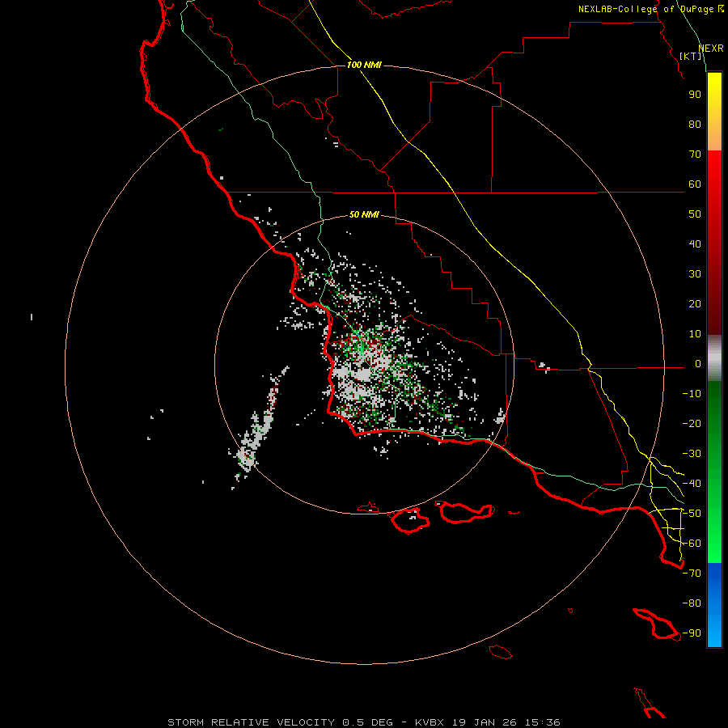Click the STORM RELATIVE VELOCITY caption words
The width and height of the screenshot is (728, 728).
click(252, 722)
